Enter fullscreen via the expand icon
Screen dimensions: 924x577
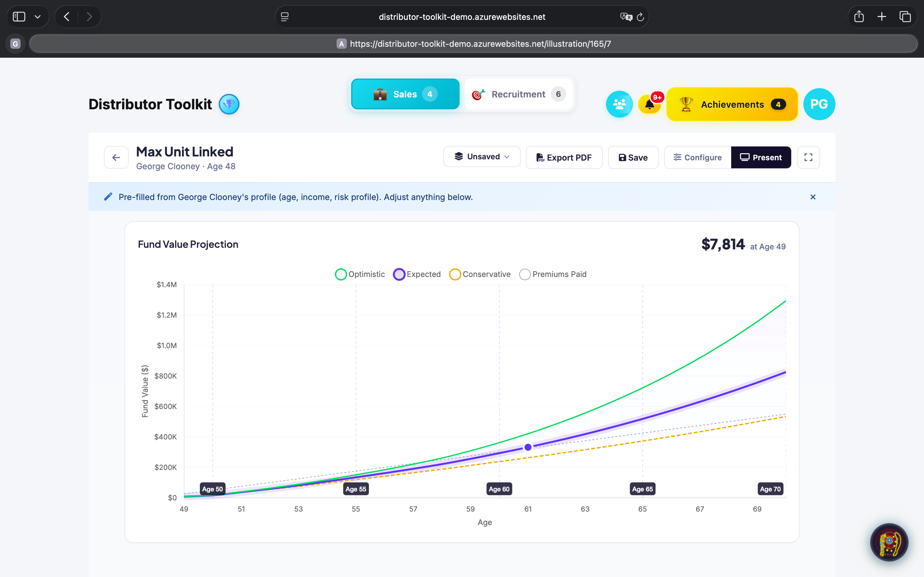(x=808, y=157)
